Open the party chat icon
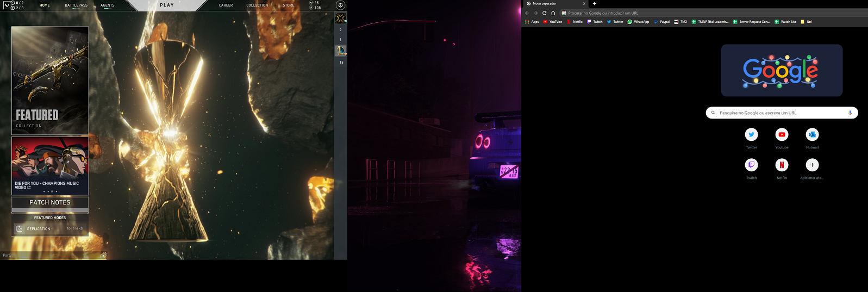Screen dimensions: 868x292 click(x=103, y=255)
